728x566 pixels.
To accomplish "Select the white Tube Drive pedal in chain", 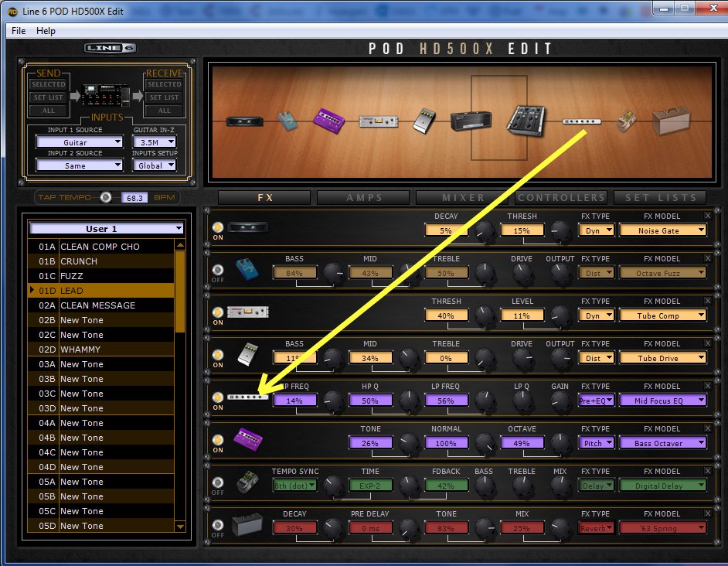I will (x=424, y=121).
